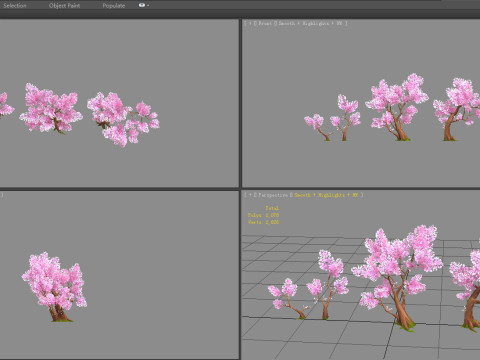The width and height of the screenshot is (480, 360).
Task: Click the Total statistics header text
Action: pyautogui.click(x=272, y=208)
